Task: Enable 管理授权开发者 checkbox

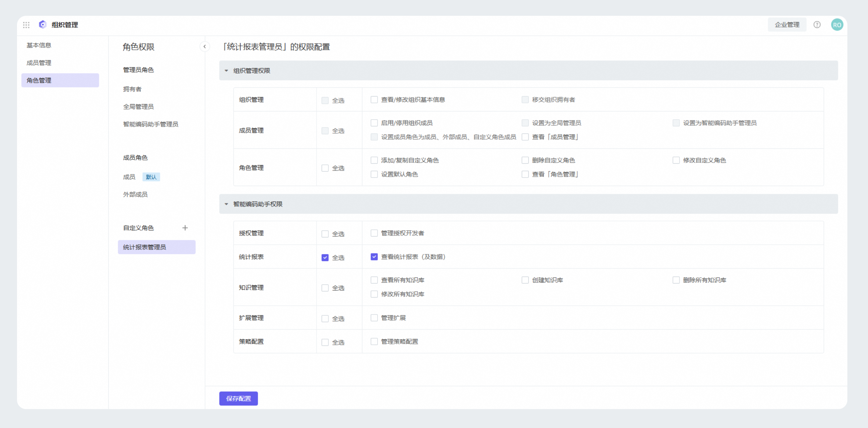Action: pos(374,233)
